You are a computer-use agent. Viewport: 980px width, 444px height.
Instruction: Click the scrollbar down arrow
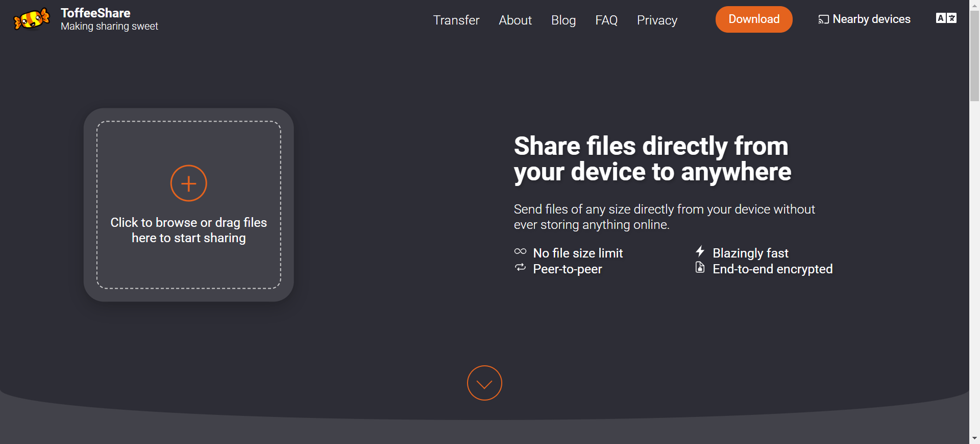pos(974,438)
